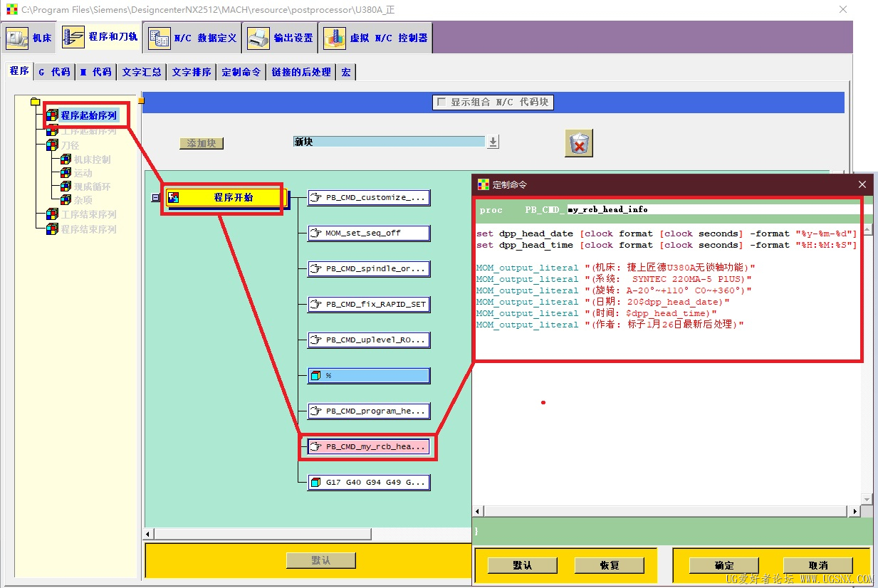Image resolution: width=878 pixels, height=588 pixels.
Task: Click cube icon beside 现成循环
Action: [x=66, y=186]
